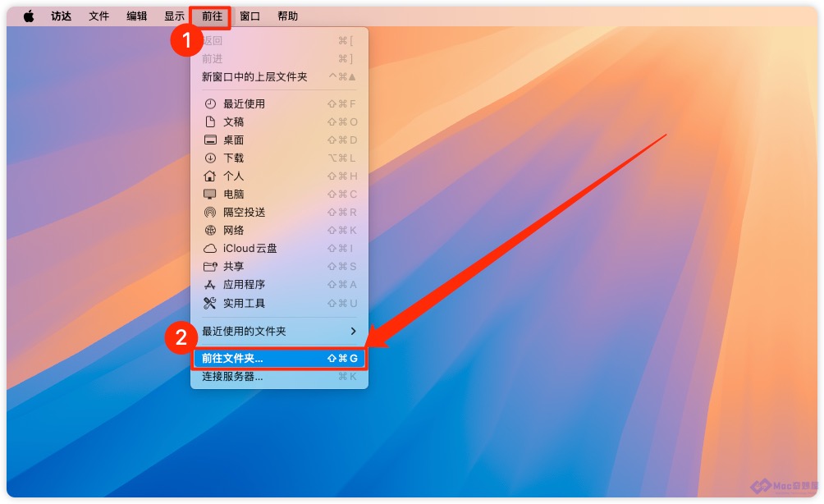Open the 显示 menu in menu bar

point(175,16)
